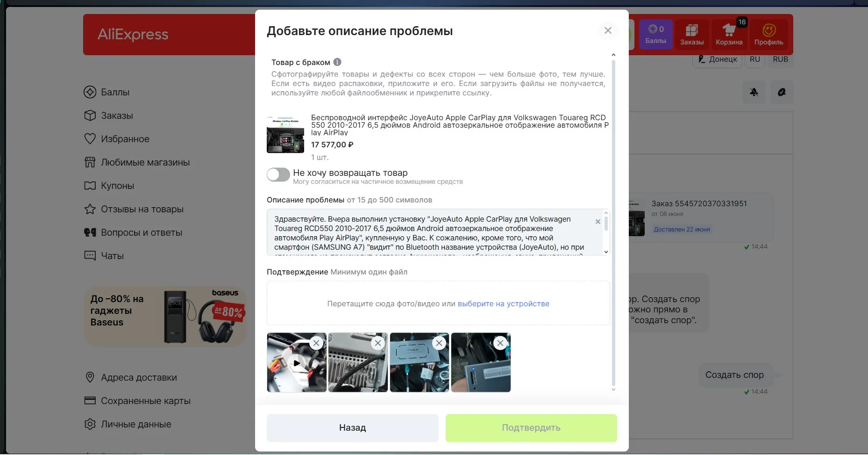Open the RU language selector
Image resolution: width=868 pixels, height=455 pixels.
click(755, 59)
